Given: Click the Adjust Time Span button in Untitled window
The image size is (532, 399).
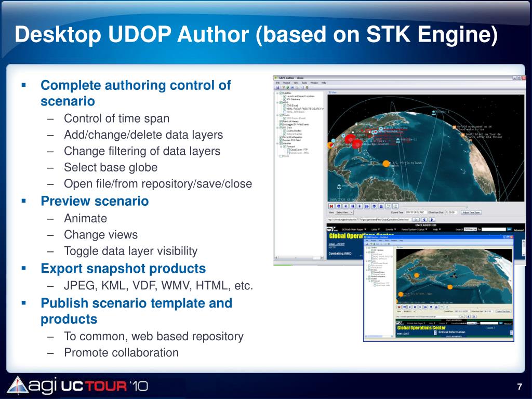Looking at the screenshot, I should point(503,312).
